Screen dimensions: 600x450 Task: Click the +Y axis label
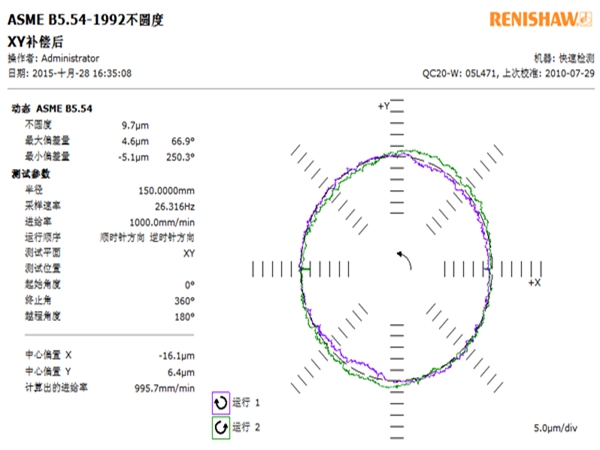coord(383,105)
